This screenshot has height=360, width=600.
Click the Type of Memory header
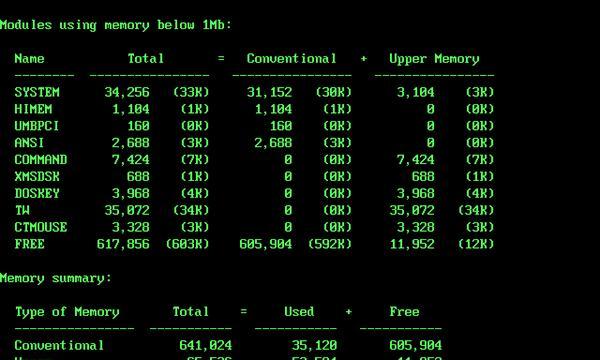(x=67, y=312)
